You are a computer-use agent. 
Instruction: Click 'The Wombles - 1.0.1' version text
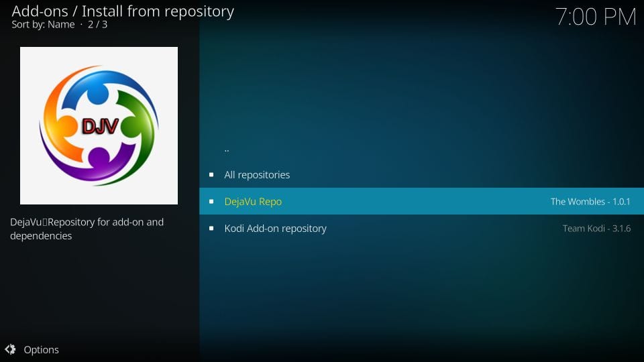click(x=590, y=202)
